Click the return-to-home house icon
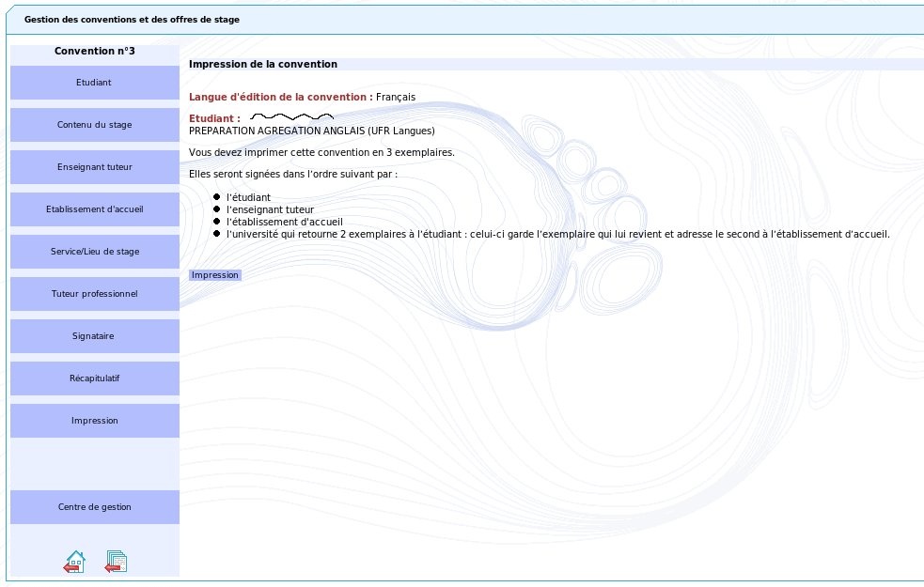The image size is (924, 587). (74, 562)
